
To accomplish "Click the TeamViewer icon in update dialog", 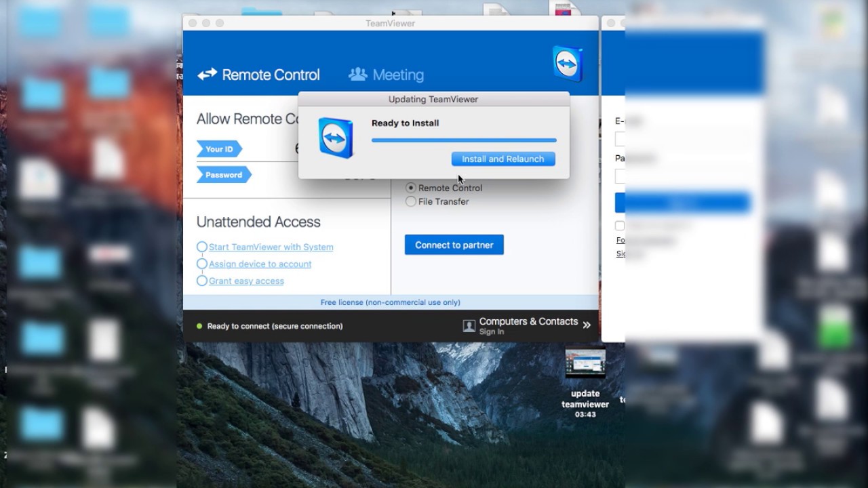I will coord(336,138).
